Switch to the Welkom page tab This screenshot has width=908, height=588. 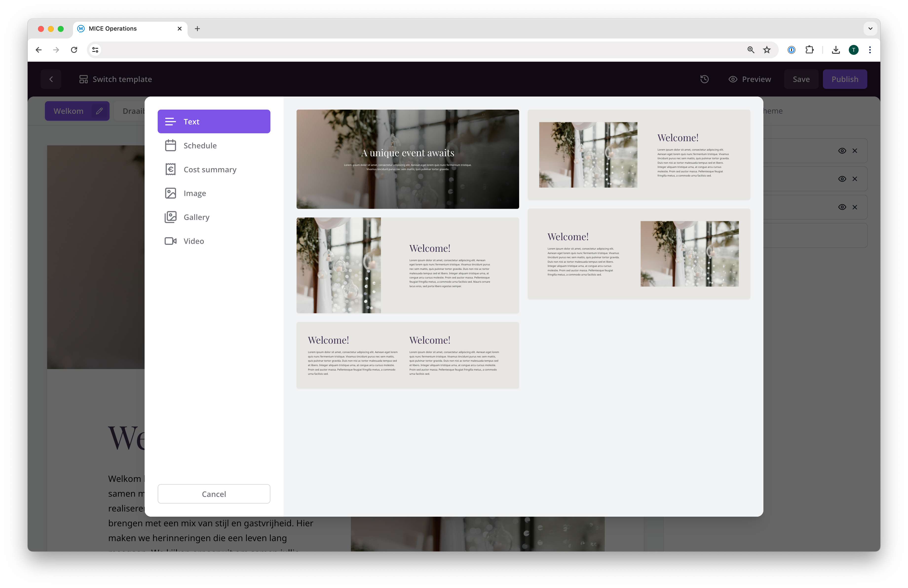69,111
